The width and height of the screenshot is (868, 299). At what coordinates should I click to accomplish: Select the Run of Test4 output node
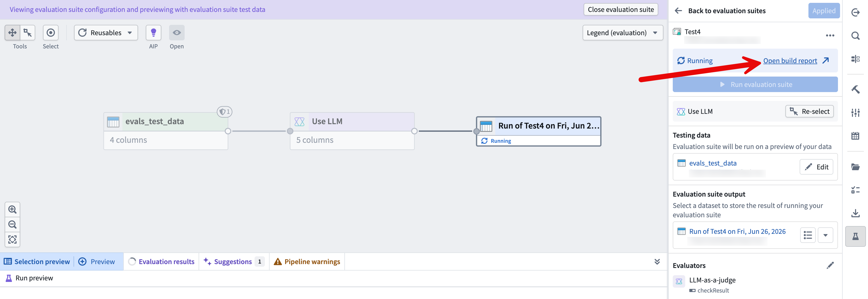(x=538, y=131)
